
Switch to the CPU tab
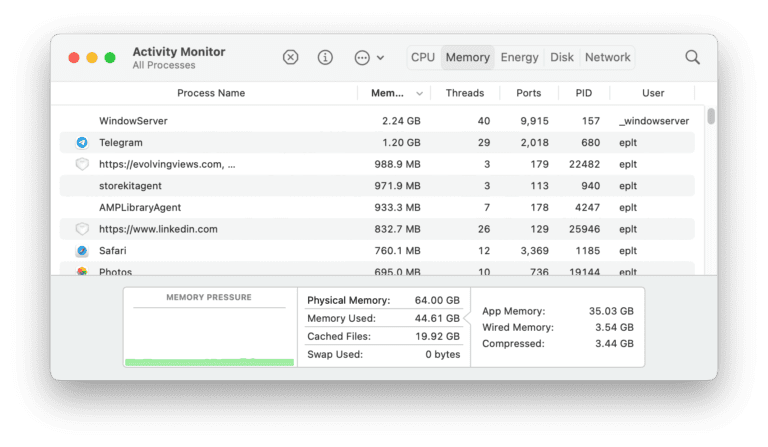click(x=423, y=57)
